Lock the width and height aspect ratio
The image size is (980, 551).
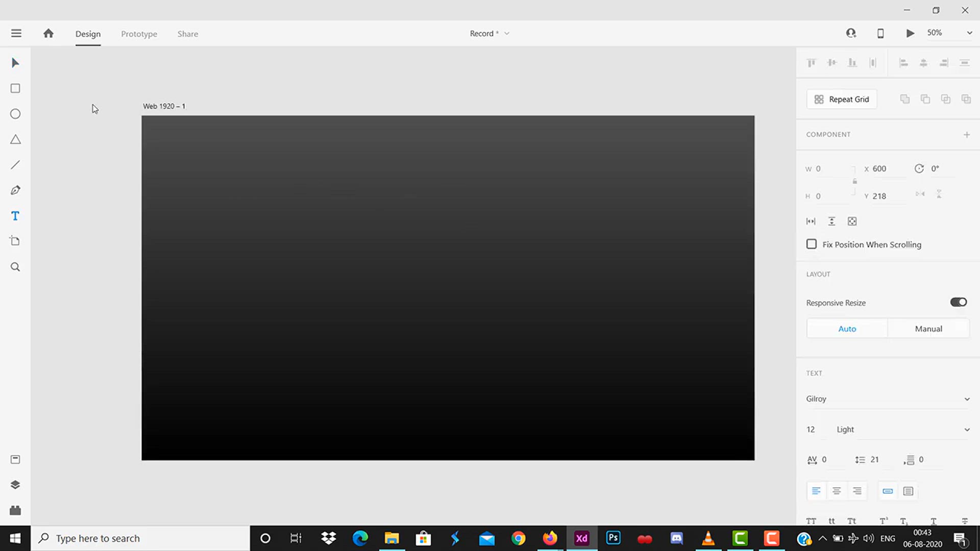(x=855, y=182)
